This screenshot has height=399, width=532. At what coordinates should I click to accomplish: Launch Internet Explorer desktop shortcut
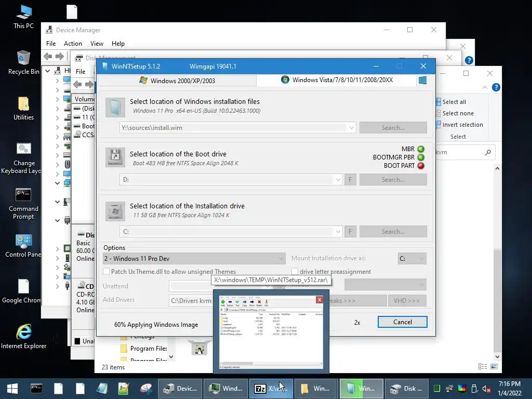(23, 337)
